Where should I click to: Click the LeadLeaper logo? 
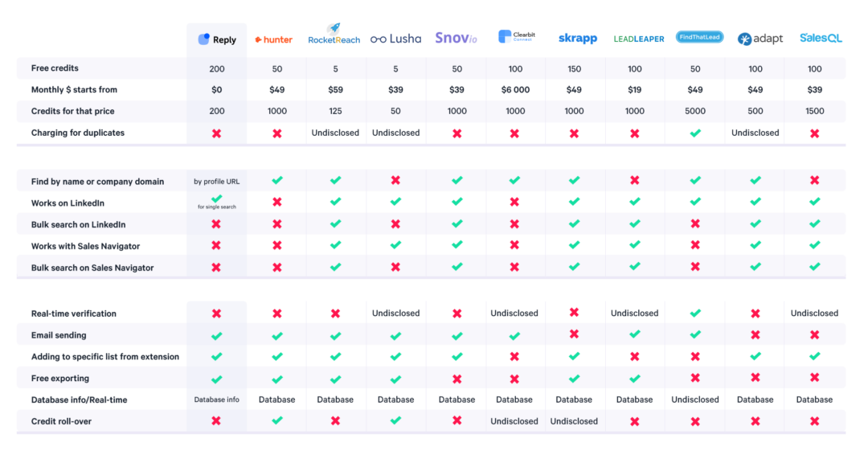639,39
